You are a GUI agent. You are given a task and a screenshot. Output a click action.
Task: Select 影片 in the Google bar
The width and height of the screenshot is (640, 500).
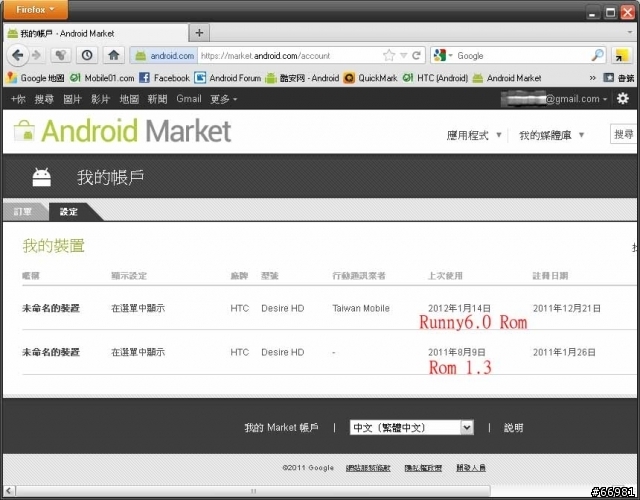coord(100,99)
